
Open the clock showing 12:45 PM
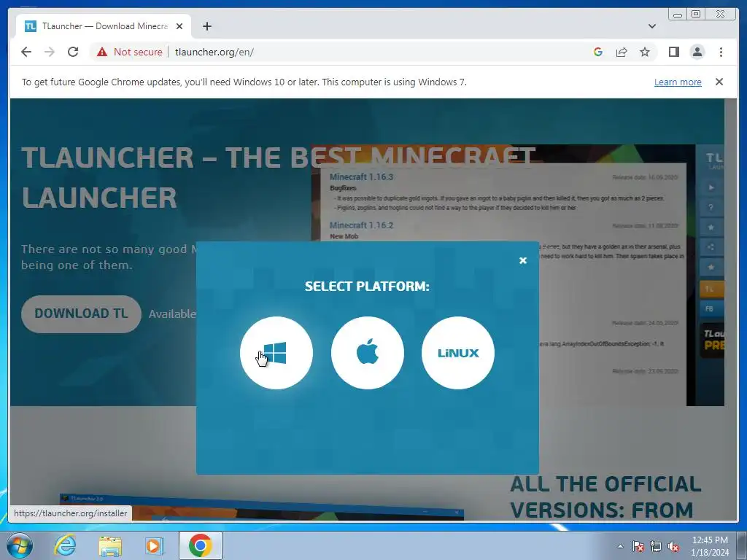(x=710, y=546)
